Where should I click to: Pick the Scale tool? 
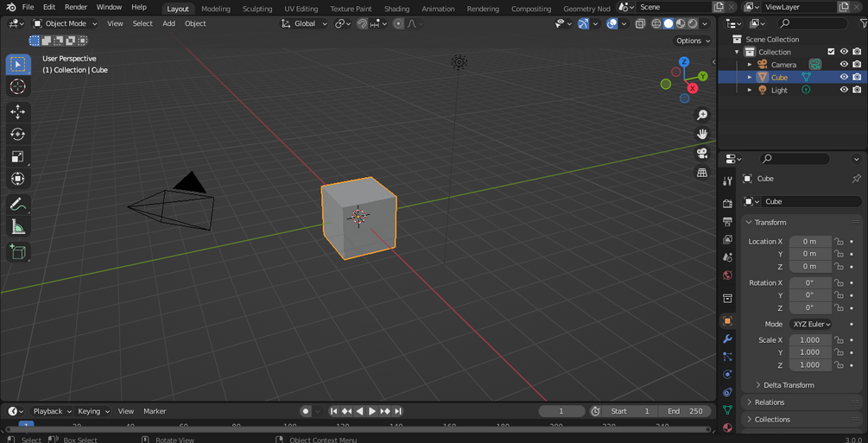[x=18, y=156]
